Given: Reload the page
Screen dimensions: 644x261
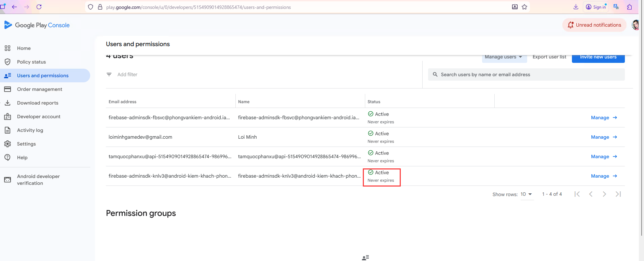Looking at the screenshot, I should 39,7.
